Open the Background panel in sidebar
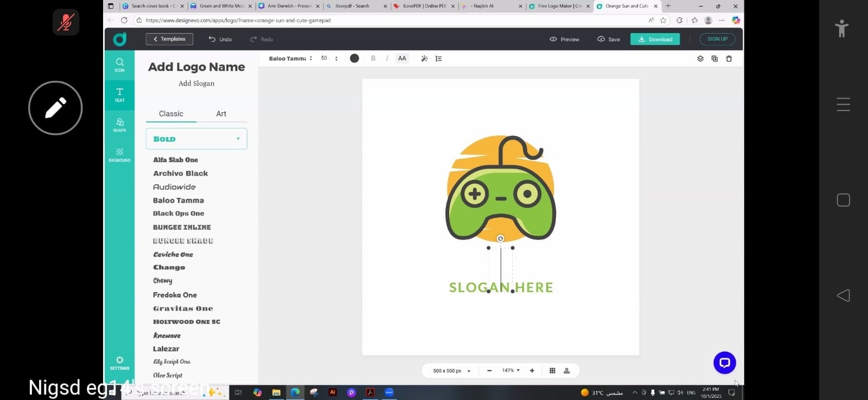 click(119, 154)
